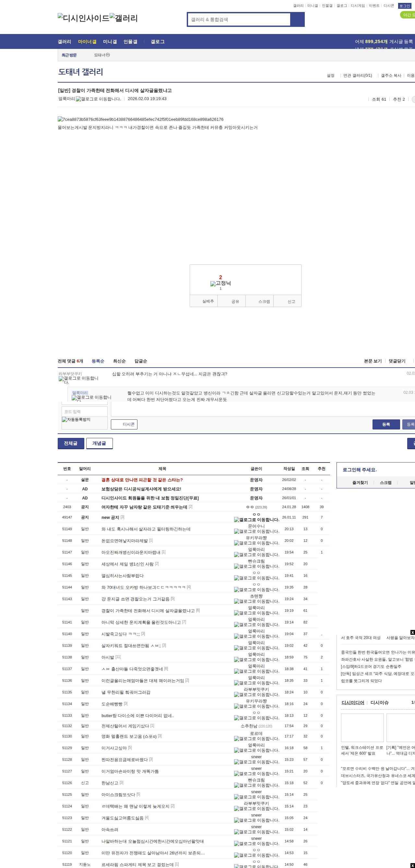This screenshot has height=868, width=415.
Task: Open 빤슈크림's gallog icon in row 51146
Action: (x=256, y=566)
